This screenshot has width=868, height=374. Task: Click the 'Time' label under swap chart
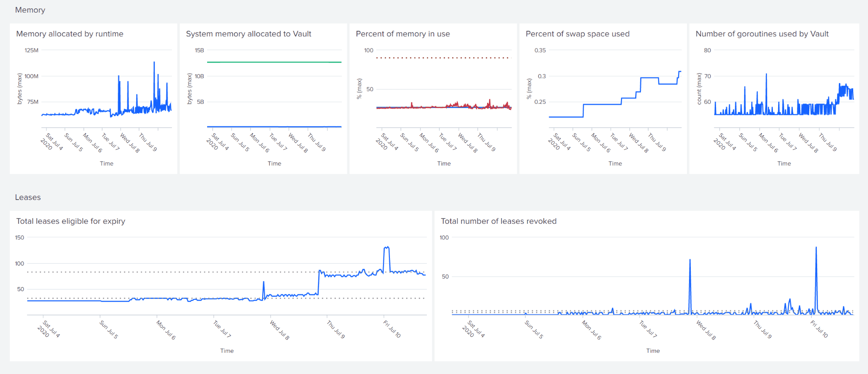click(615, 164)
